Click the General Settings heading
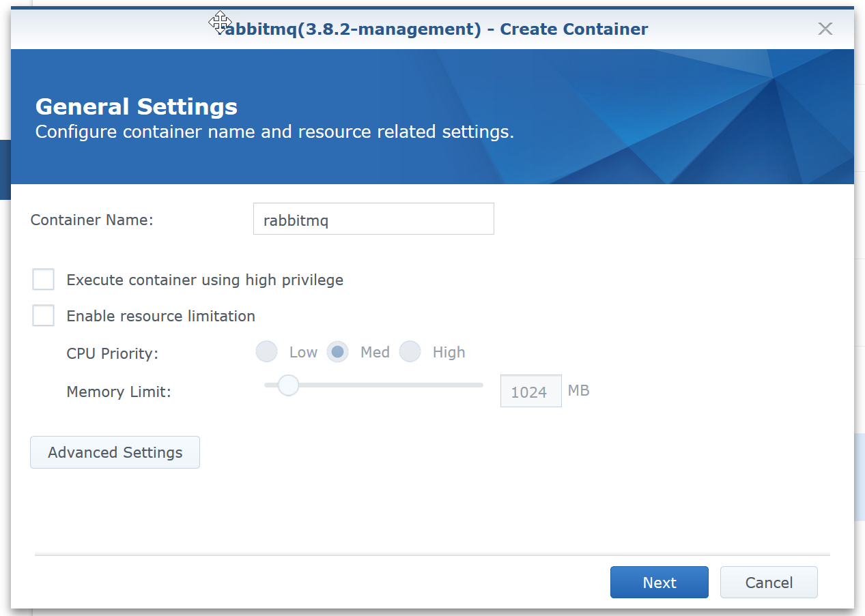This screenshot has width=865, height=616. click(137, 106)
